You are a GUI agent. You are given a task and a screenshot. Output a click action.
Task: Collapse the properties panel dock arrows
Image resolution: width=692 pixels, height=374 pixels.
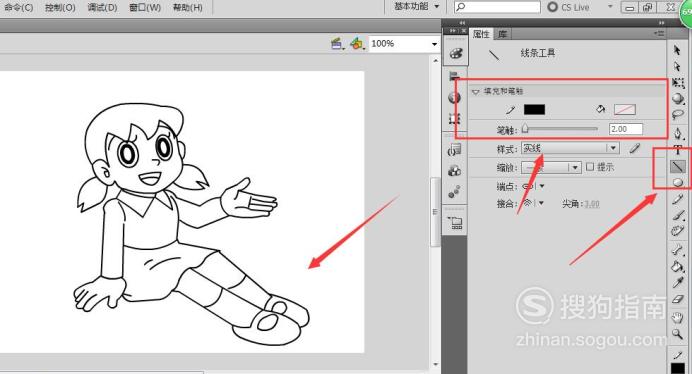pos(661,23)
